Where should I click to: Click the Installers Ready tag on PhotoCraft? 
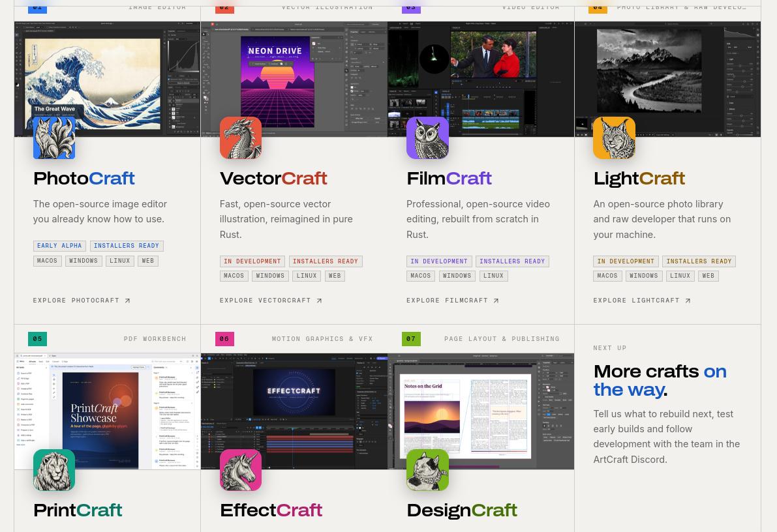click(x=127, y=246)
